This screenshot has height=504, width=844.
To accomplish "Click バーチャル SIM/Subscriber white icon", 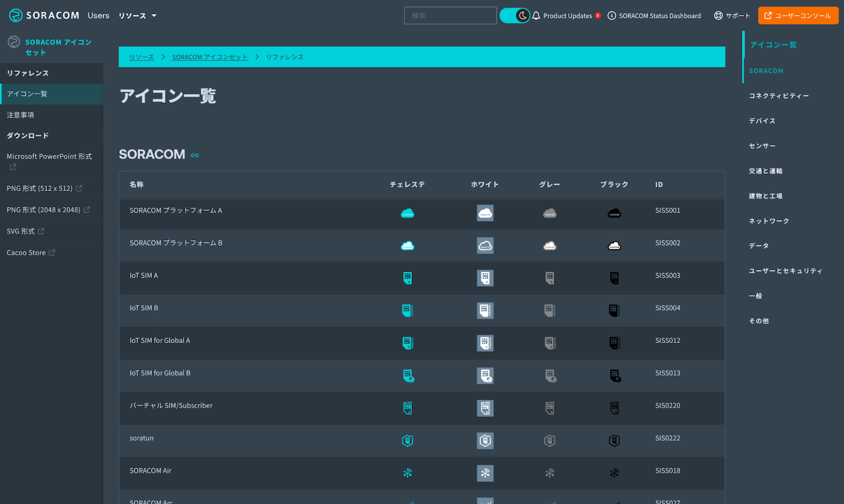I will tap(485, 408).
